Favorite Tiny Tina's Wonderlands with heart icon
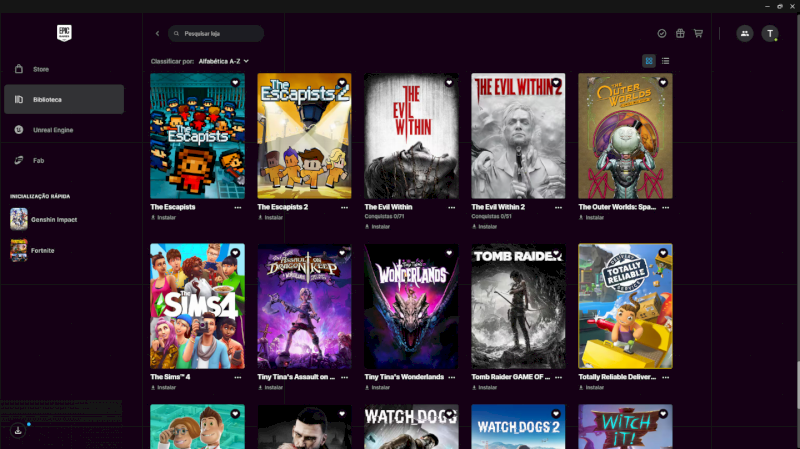Viewport: 800px width, 449px height. tap(449, 253)
